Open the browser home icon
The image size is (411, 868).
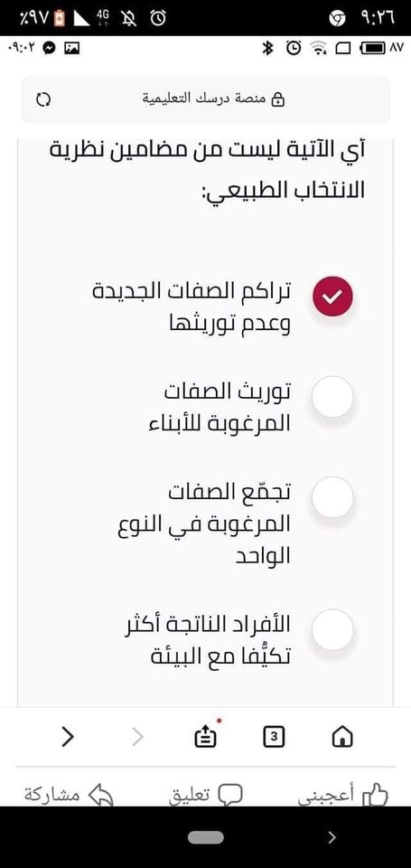pyautogui.click(x=341, y=737)
